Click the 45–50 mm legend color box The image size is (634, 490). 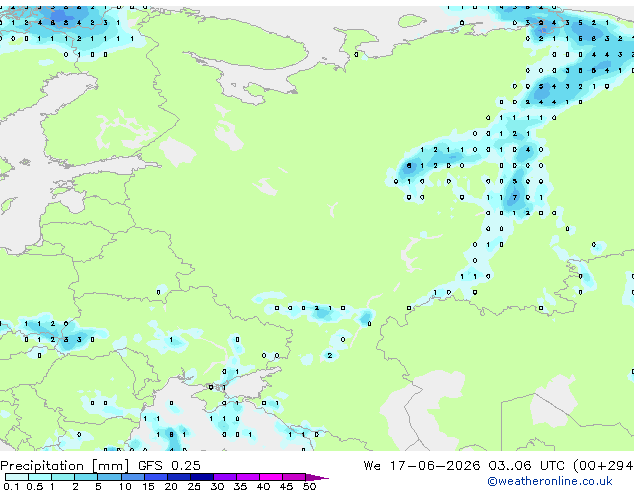[x=294, y=477]
